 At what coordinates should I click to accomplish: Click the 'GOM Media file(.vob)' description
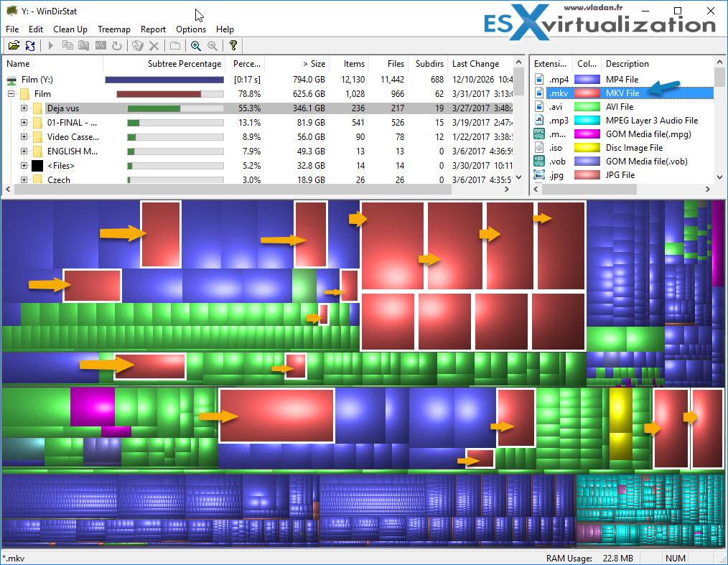click(647, 161)
